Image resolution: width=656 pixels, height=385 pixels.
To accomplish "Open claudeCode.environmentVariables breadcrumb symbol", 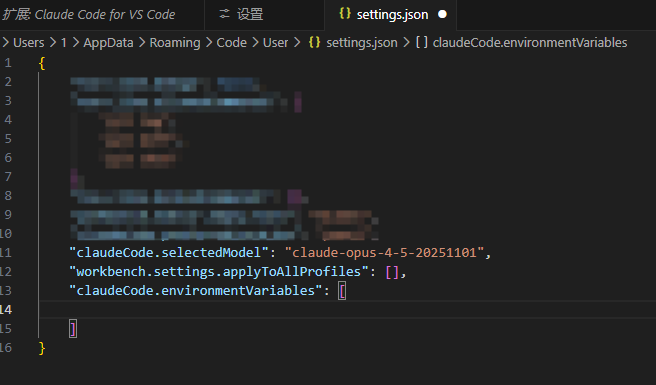I will click(530, 43).
